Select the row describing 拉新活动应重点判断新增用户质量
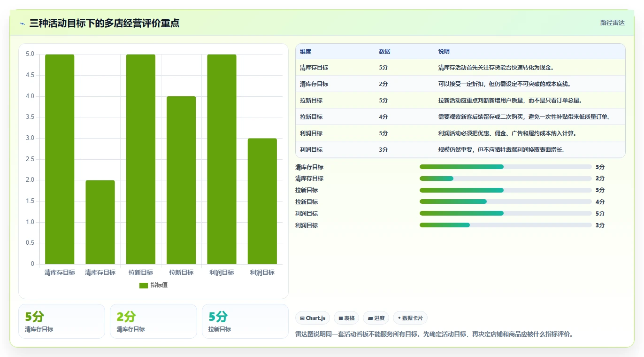The image size is (644, 357). coord(460,101)
